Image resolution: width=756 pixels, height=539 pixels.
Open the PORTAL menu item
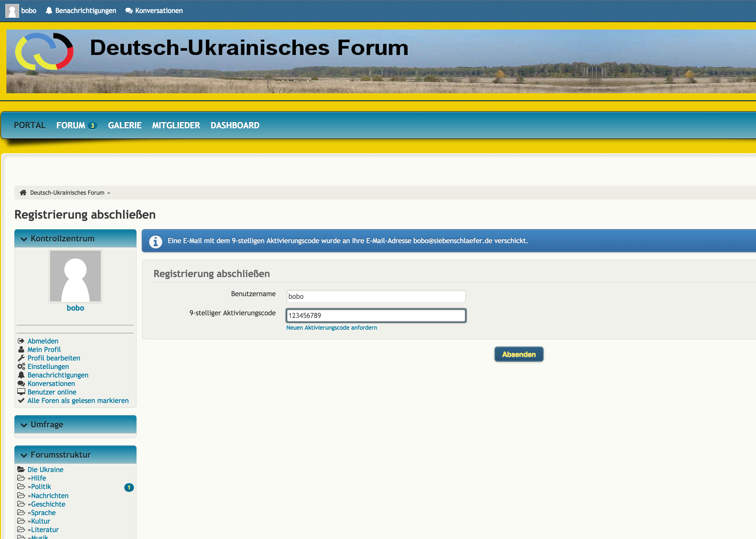(29, 125)
